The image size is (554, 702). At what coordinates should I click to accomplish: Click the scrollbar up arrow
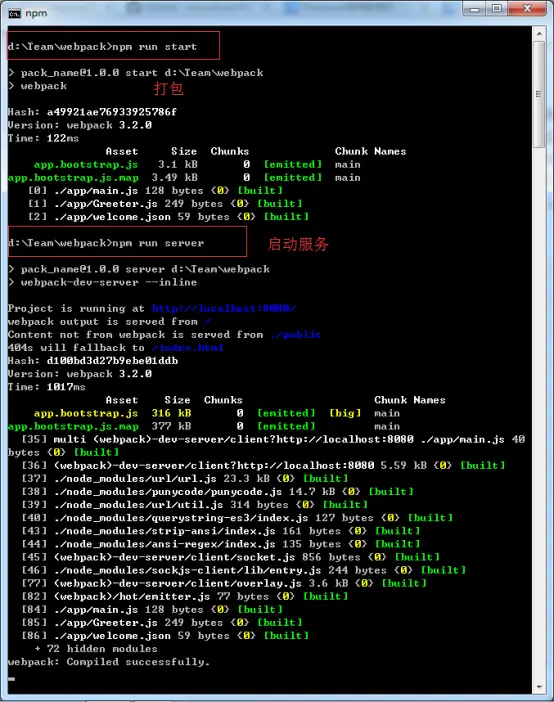[x=539, y=34]
